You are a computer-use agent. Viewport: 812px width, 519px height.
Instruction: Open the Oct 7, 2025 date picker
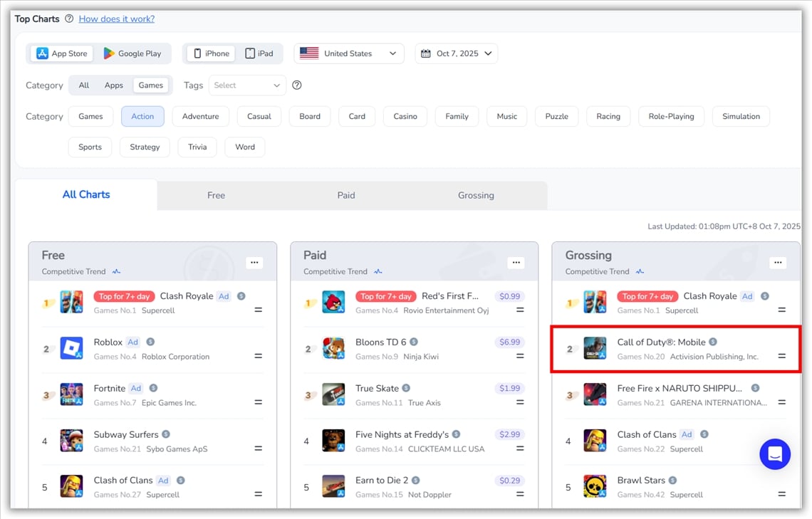coord(457,53)
